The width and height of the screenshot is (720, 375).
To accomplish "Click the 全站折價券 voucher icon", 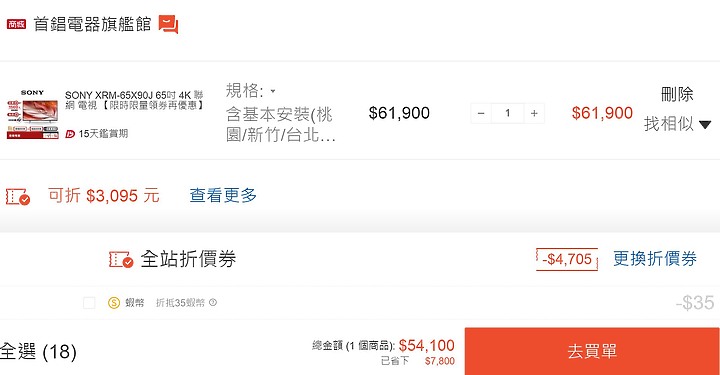I will [121, 259].
